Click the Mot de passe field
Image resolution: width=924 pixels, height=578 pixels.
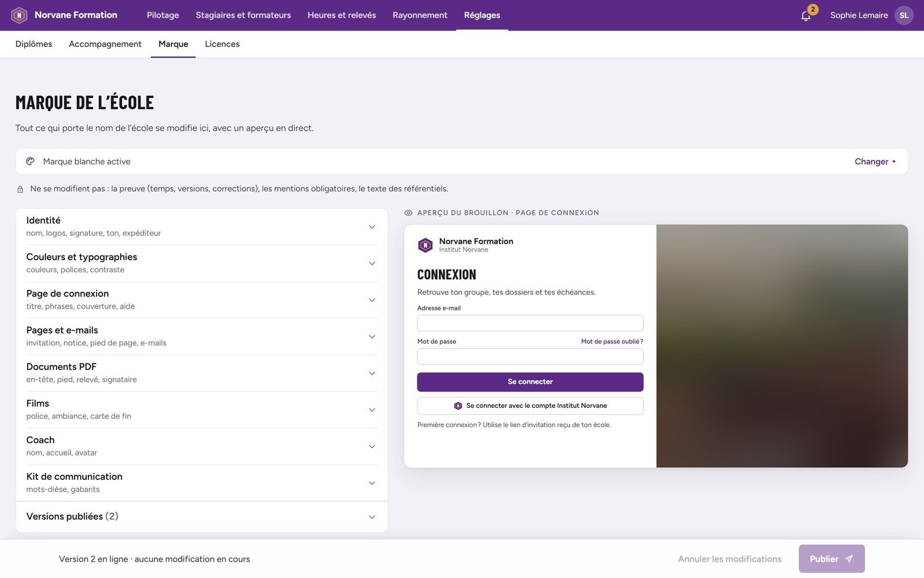coord(530,357)
